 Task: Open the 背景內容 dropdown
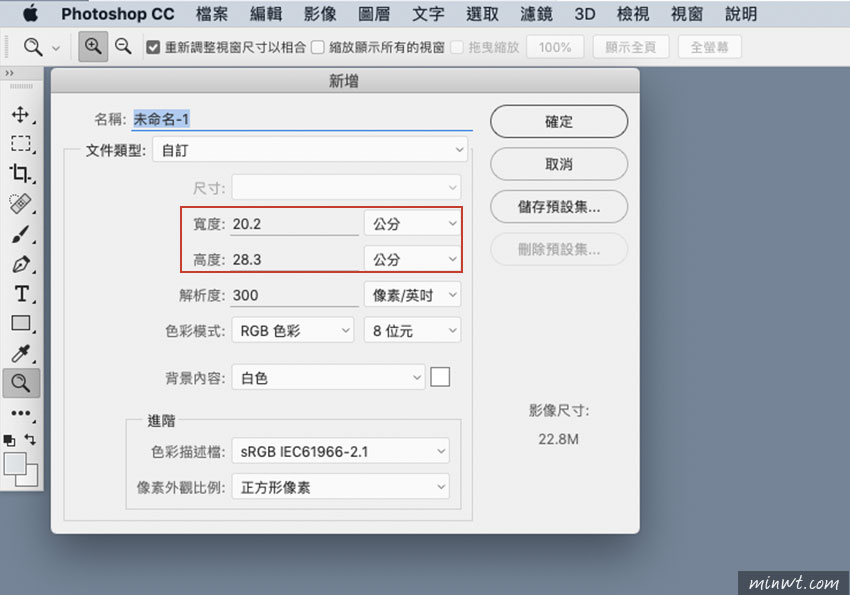[x=329, y=377]
